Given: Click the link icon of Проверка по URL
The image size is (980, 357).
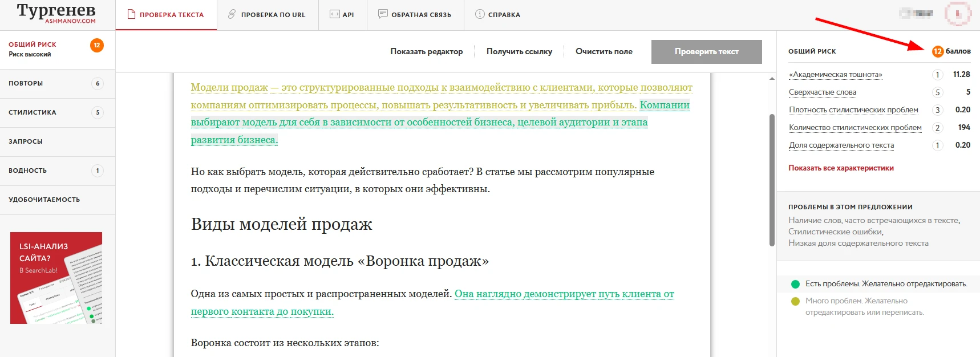Looking at the screenshot, I should (232, 14).
